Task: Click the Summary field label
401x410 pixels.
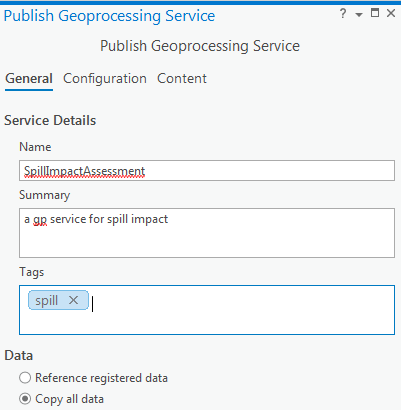Action: point(45,195)
